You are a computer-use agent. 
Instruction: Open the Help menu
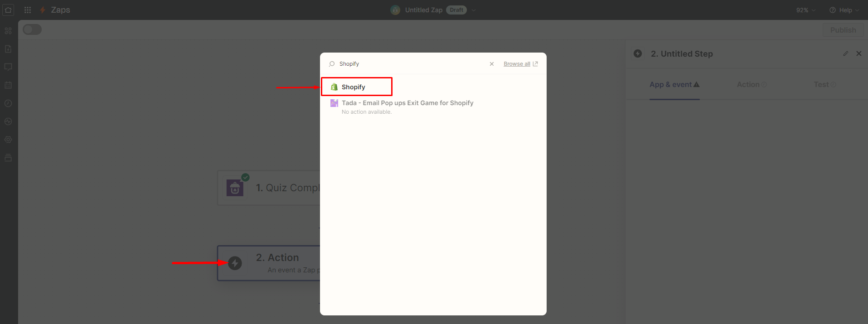point(844,10)
